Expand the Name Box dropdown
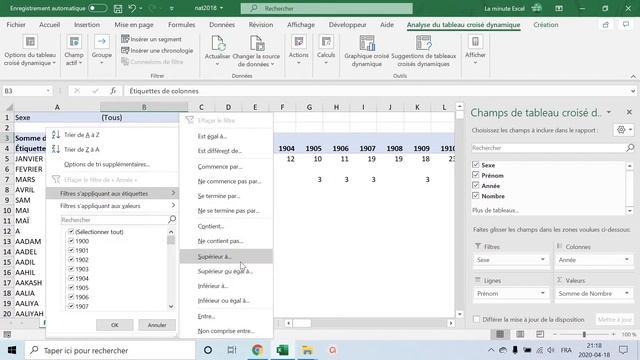This screenshot has width=640, height=360. (x=48, y=91)
